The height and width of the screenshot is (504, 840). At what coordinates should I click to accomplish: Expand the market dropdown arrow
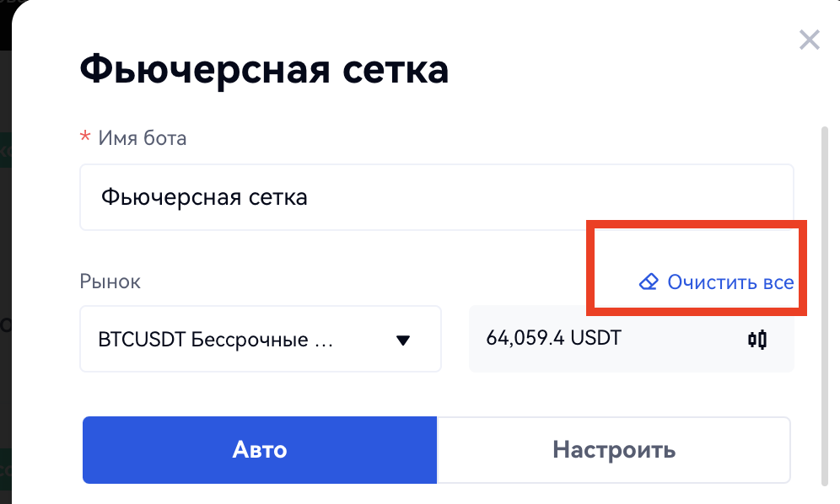403,340
